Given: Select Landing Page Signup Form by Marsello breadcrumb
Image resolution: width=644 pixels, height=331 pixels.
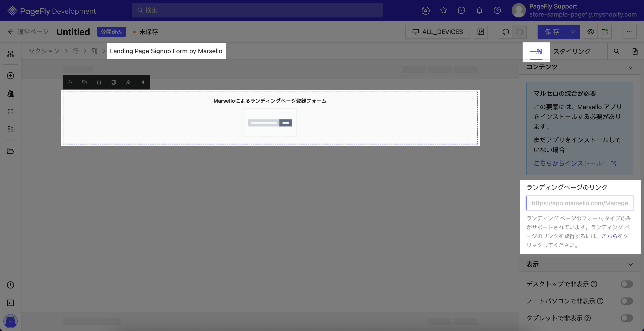Looking at the screenshot, I should click(166, 51).
